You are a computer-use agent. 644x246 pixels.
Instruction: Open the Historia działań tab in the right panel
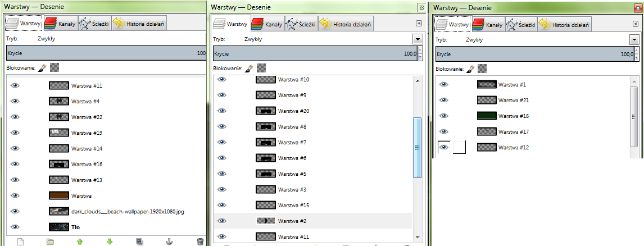[x=564, y=24]
